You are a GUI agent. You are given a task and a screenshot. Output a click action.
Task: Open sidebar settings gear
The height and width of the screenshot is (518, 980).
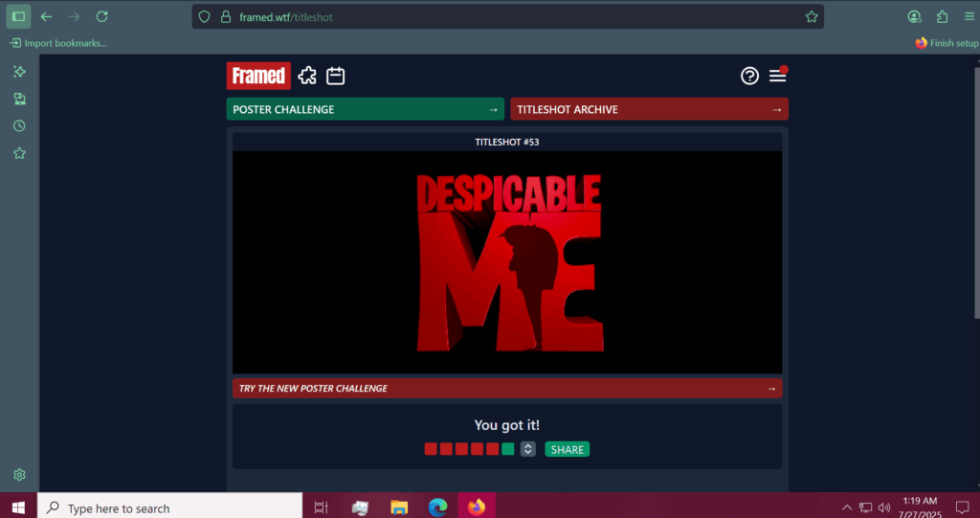[19, 475]
